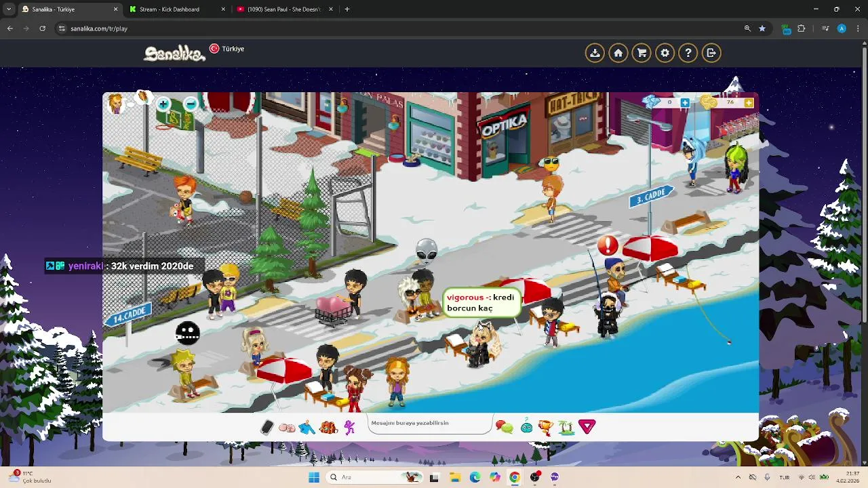The height and width of the screenshot is (488, 868).
Task: Close the Kick Dashboard tab
Action: pos(223,9)
